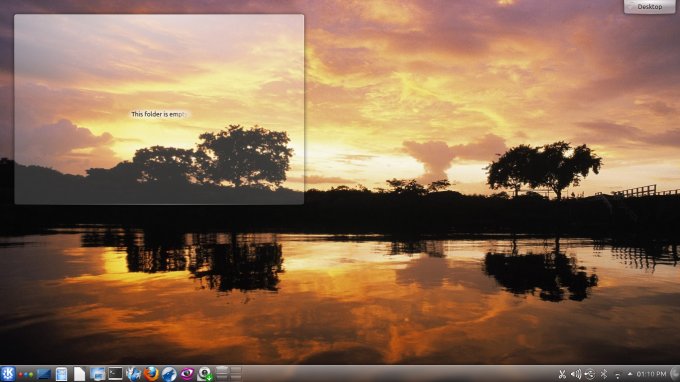Open the USB device notifier tray icon
Image resolution: width=680 pixels, height=382 pixels.
click(590, 374)
